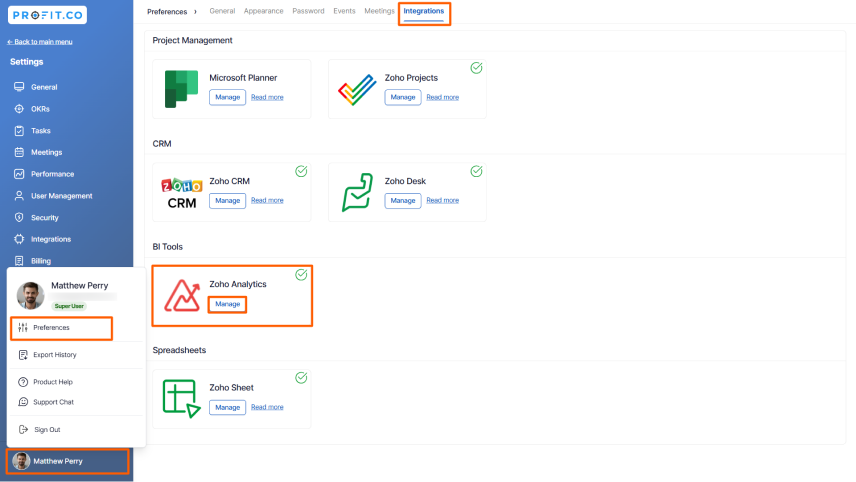Screen dimensions: 856x482
Task: Select Tasks label in sidebar
Action: 41,130
